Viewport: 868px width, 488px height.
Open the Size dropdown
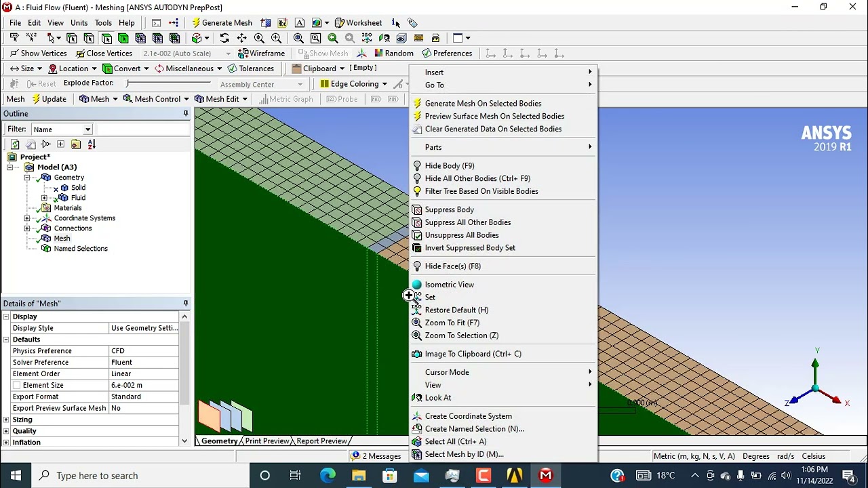click(26, 68)
